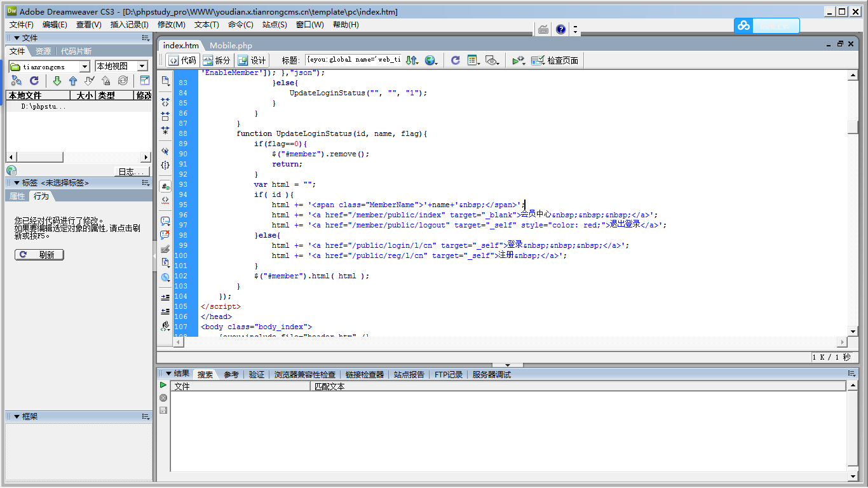868x488 pixels.
Task: Run search green play button
Action: pyautogui.click(x=163, y=385)
